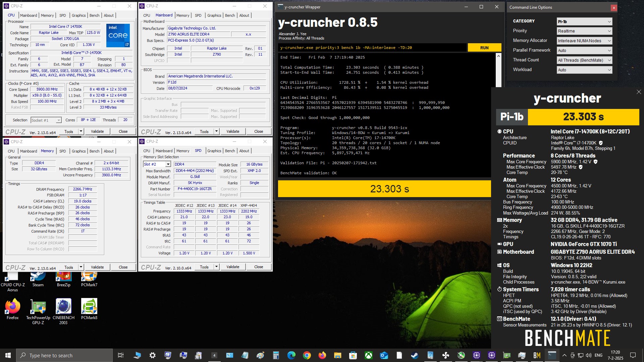644x362 pixels.
Task: Click the yellow RUN button in y-cruncher
Action: tap(484, 48)
